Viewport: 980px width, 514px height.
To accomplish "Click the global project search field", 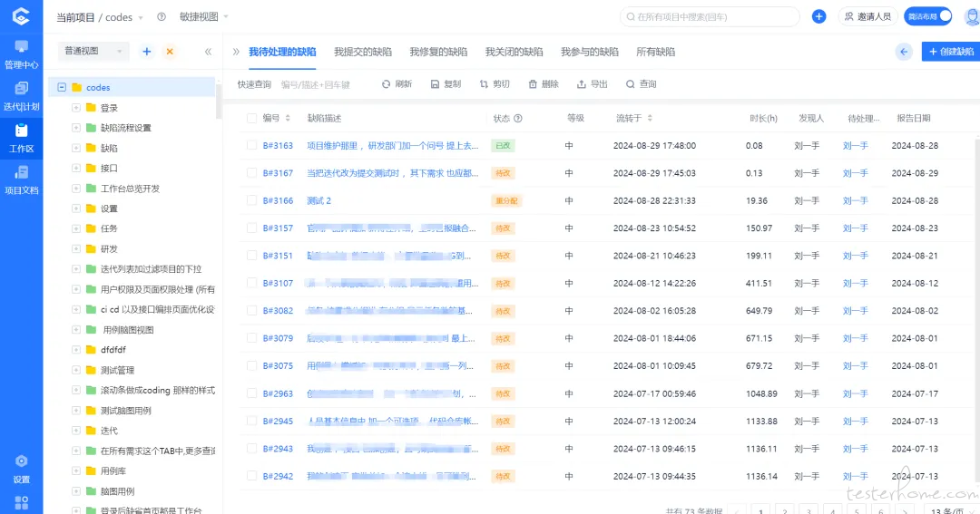I will [710, 17].
